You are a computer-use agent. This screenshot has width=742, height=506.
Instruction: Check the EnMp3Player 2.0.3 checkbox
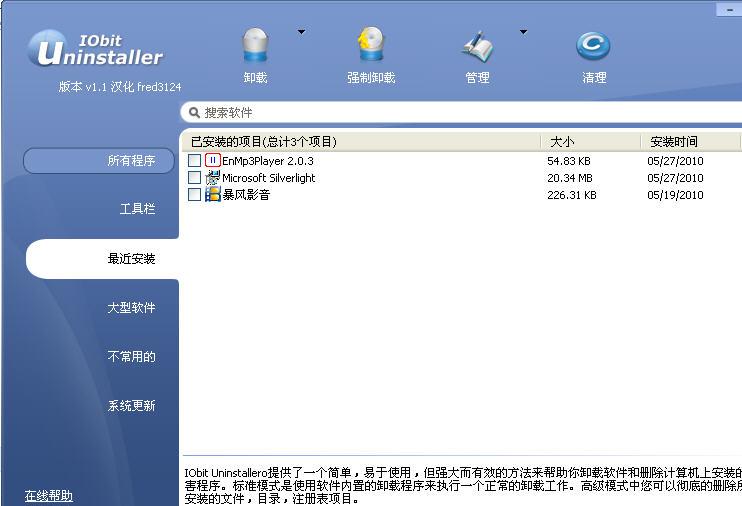[x=194, y=160]
